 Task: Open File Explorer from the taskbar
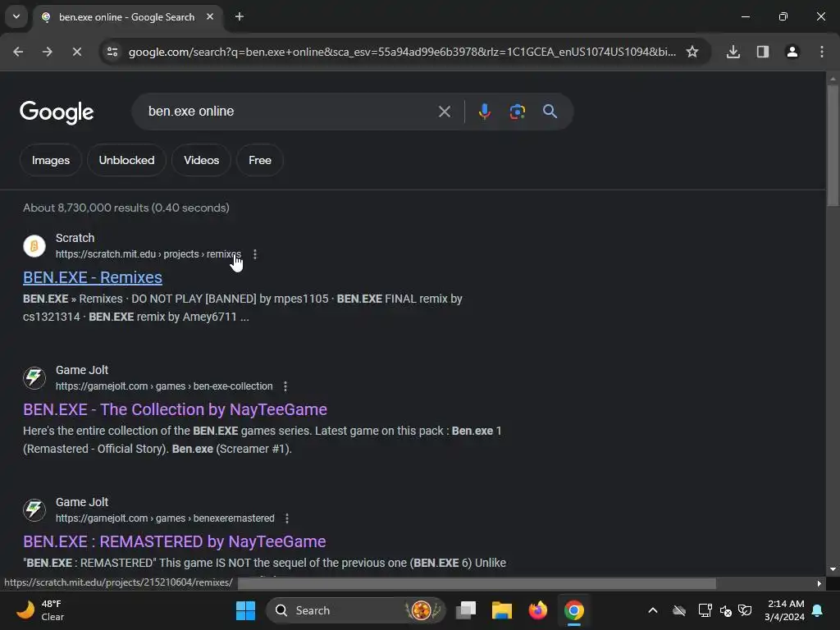pyautogui.click(x=502, y=610)
